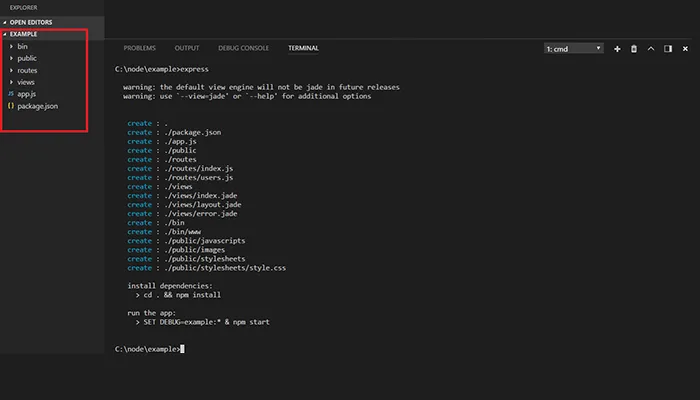Viewport: 700px width, 400px height.
Task: Click './bin/www' in terminal output
Action: [x=182, y=232]
